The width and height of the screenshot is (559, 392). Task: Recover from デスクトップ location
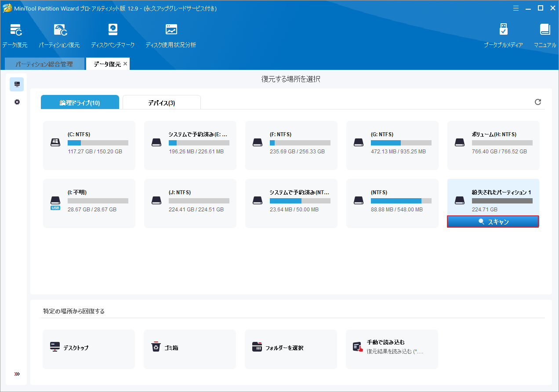(x=89, y=349)
